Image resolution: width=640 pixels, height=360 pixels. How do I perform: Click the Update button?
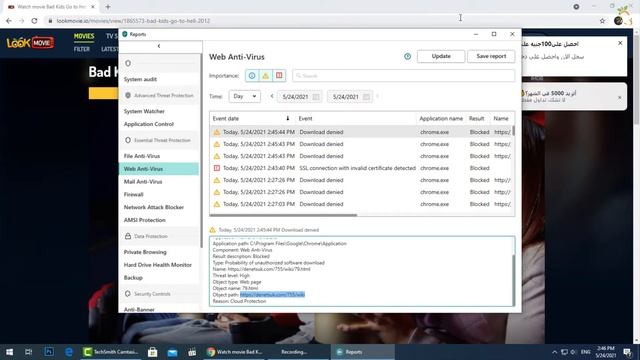tap(441, 56)
